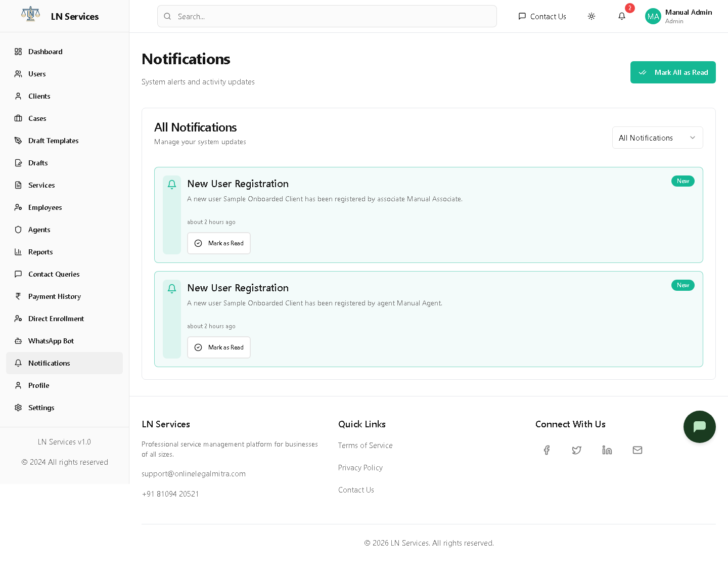Click the MA user avatar in header
This screenshot has height=577, width=728.
(x=653, y=16)
